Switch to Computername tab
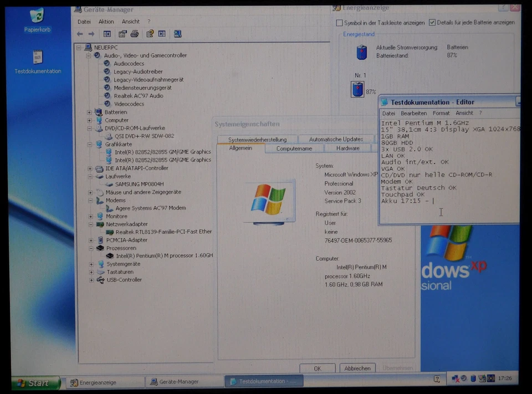 pos(294,149)
